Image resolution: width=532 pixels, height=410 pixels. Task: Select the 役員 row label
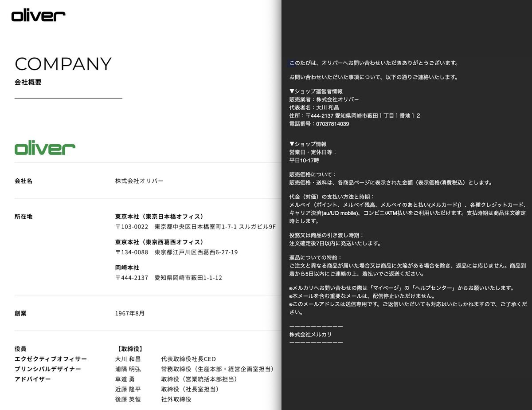(x=20, y=349)
